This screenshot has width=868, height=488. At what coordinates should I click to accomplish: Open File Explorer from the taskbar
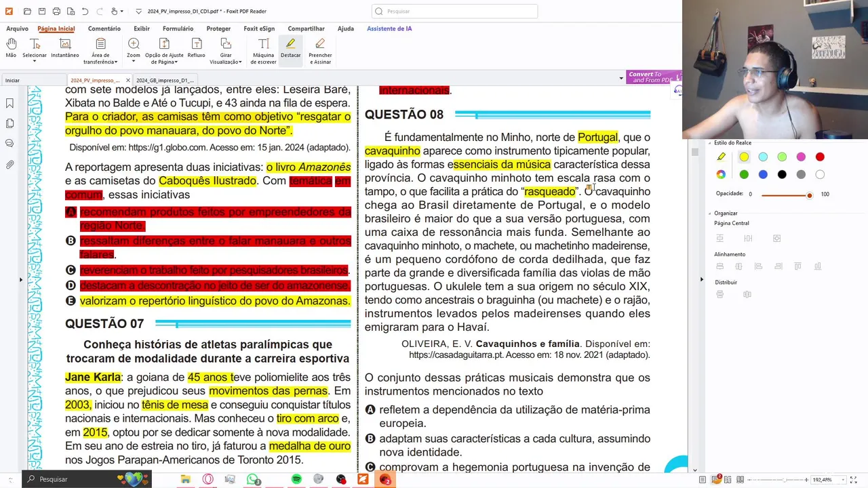(x=186, y=479)
